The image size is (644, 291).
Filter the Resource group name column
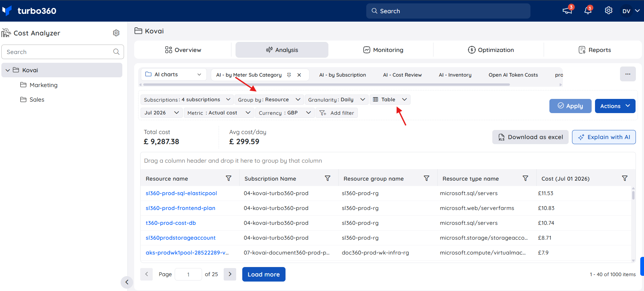coord(427,178)
